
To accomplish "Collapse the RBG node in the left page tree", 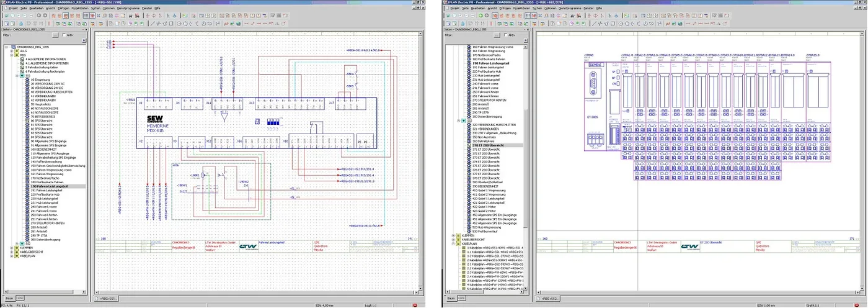I will coord(11,55).
